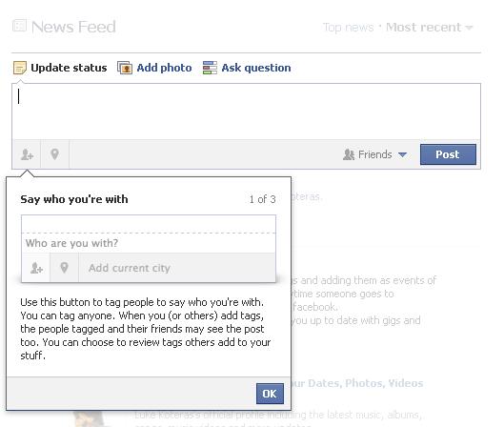
Task: Click the tag people icon in tooltip preview
Action: click(x=36, y=268)
